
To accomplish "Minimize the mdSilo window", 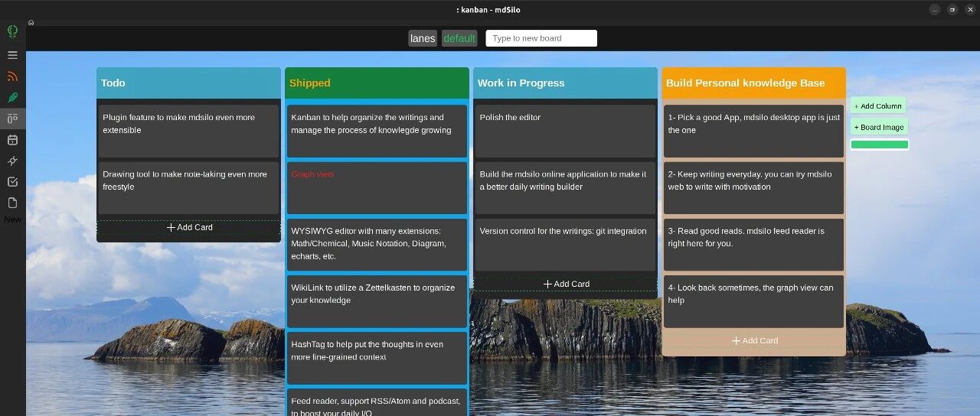I will tap(935, 10).
